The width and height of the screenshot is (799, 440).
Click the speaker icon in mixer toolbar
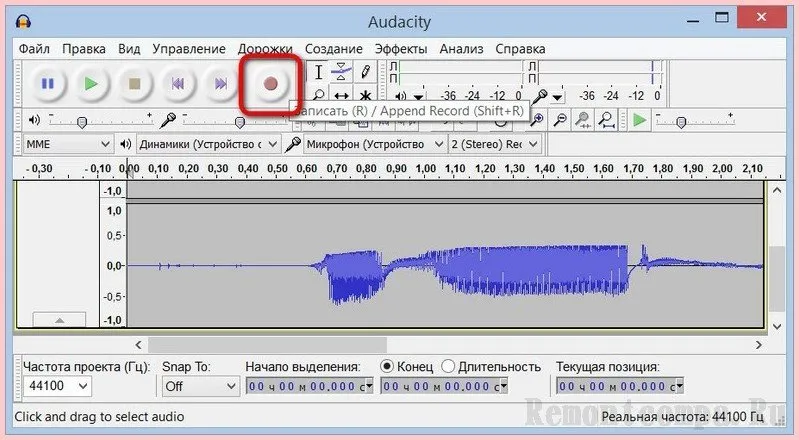point(34,120)
